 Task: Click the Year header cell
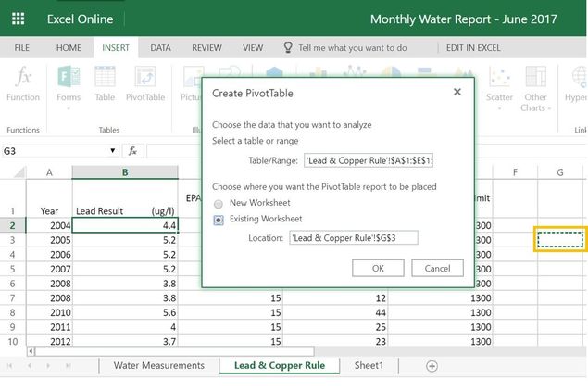49,199
